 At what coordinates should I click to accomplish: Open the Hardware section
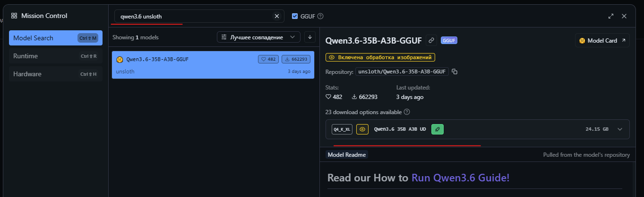[56, 74]
